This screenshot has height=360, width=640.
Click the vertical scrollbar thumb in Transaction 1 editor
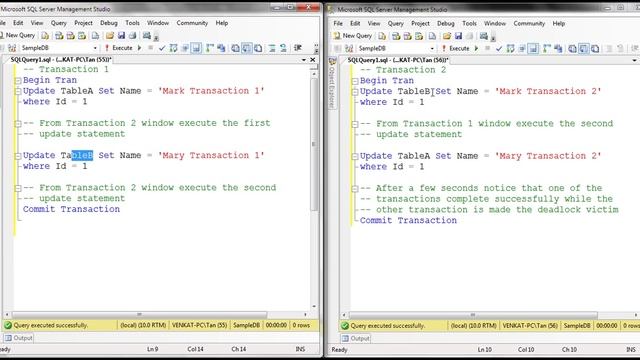point(314,145)
